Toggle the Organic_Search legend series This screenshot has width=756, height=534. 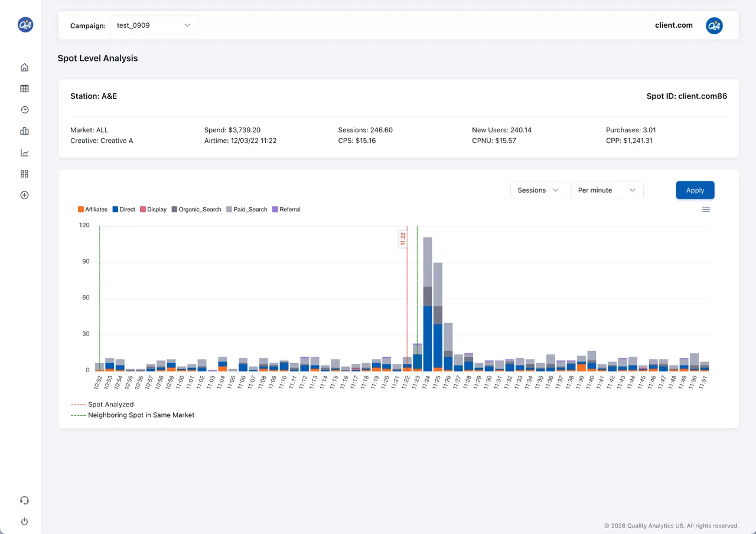point(197,209)
